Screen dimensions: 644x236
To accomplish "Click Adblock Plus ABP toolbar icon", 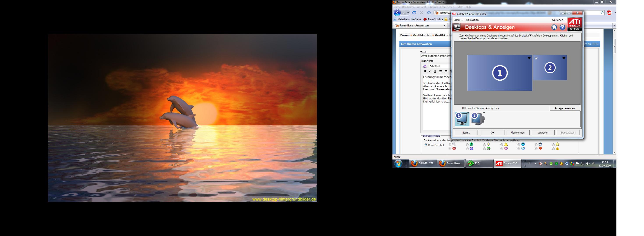I will coord(609,13).
